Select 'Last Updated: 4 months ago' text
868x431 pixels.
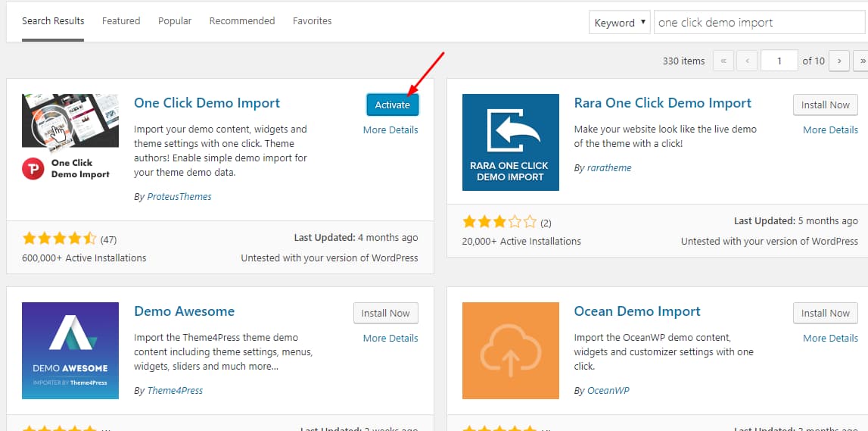pos(356,238)
